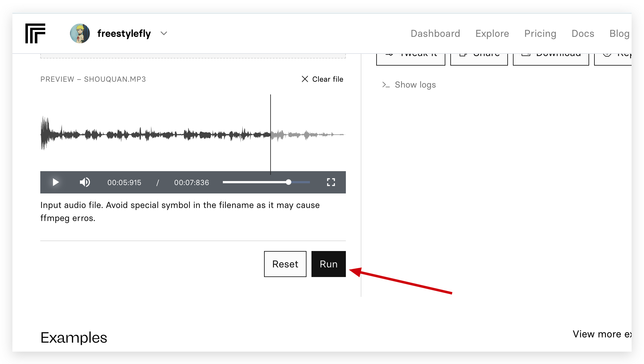Click the audio seek slider handle
Viewport: 644px width, 364px height.
pos(289,182)
